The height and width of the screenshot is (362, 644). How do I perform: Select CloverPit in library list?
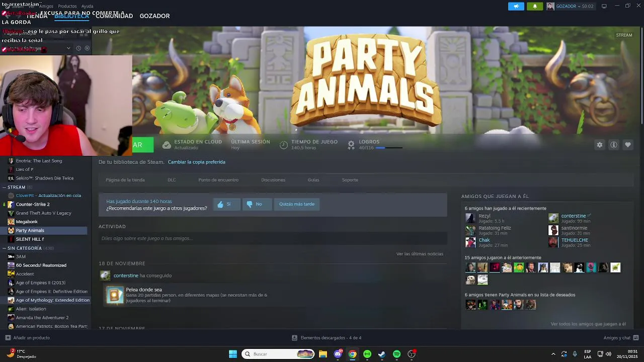(x=48, y=196)
